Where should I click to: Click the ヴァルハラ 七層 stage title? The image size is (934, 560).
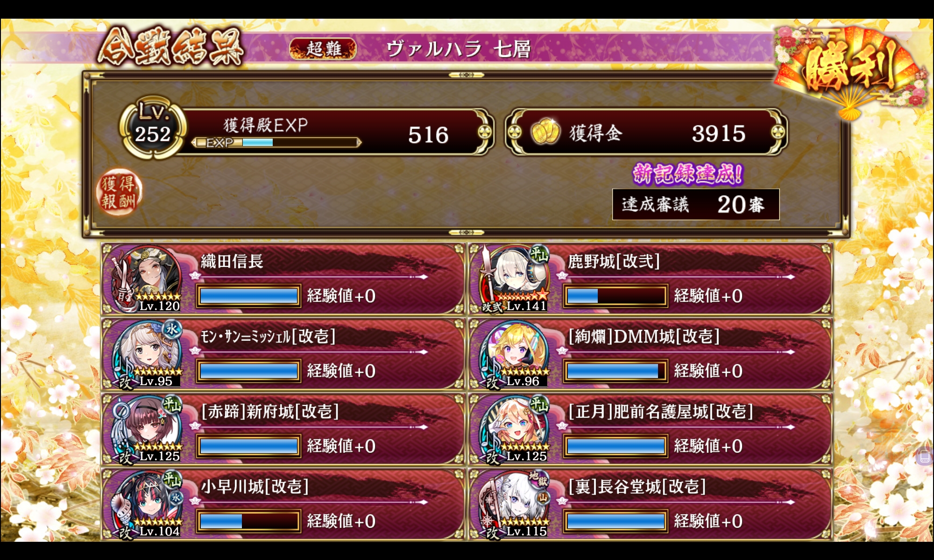pos(458,49)
